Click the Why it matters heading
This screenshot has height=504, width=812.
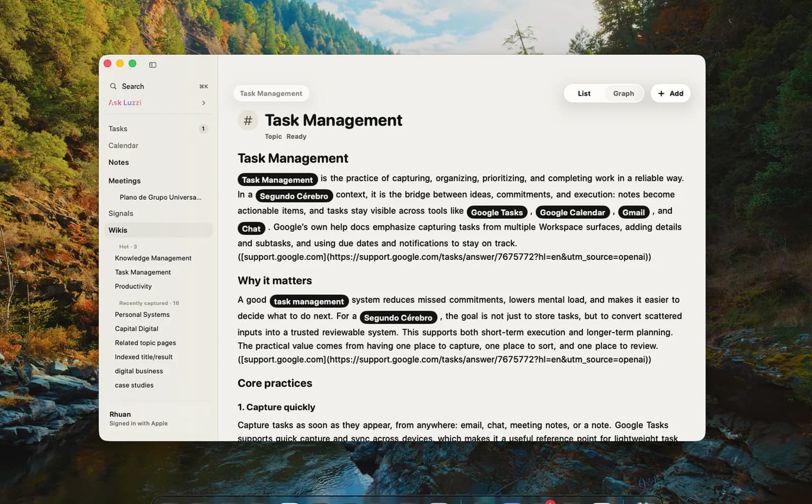(275, 281)
